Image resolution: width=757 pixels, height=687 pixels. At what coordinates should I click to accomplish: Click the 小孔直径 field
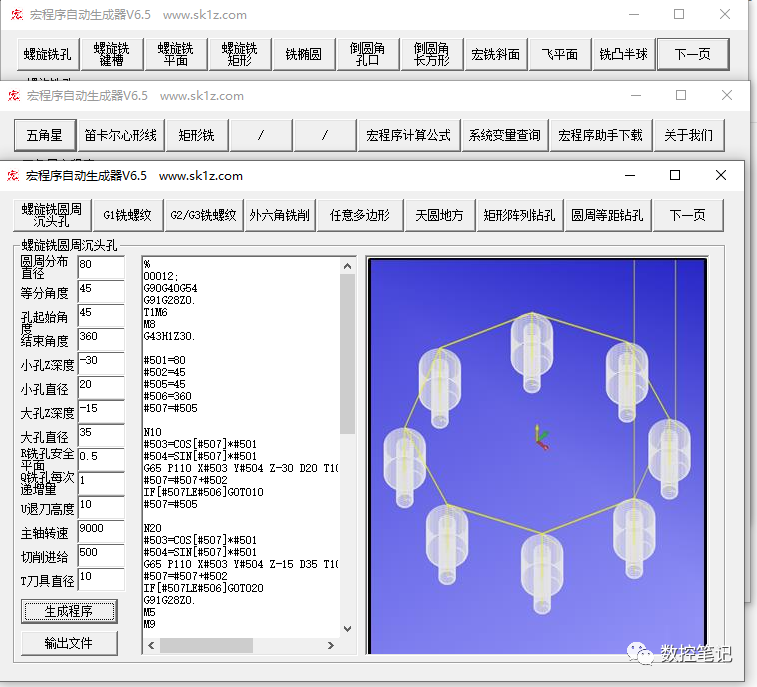click(x=101, y=388)
